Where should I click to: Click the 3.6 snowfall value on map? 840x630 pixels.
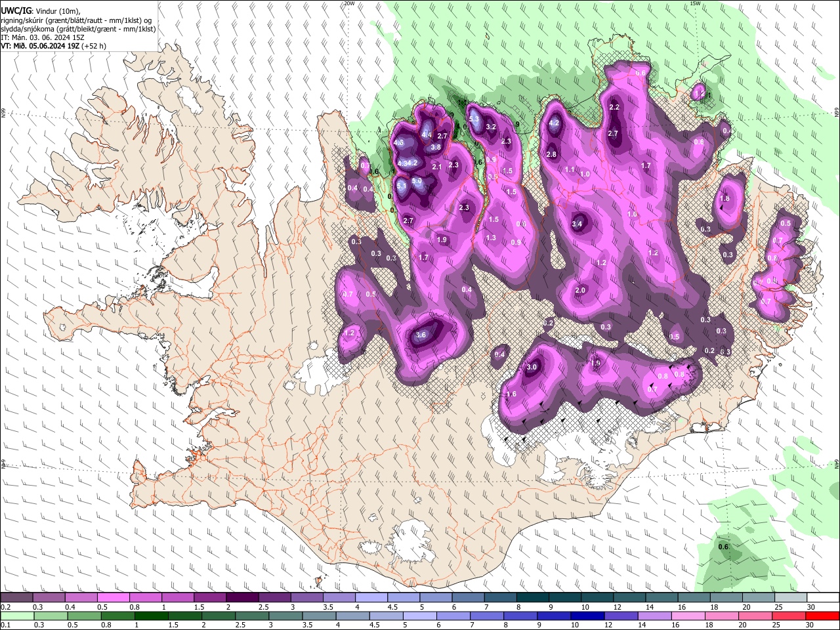421,335
